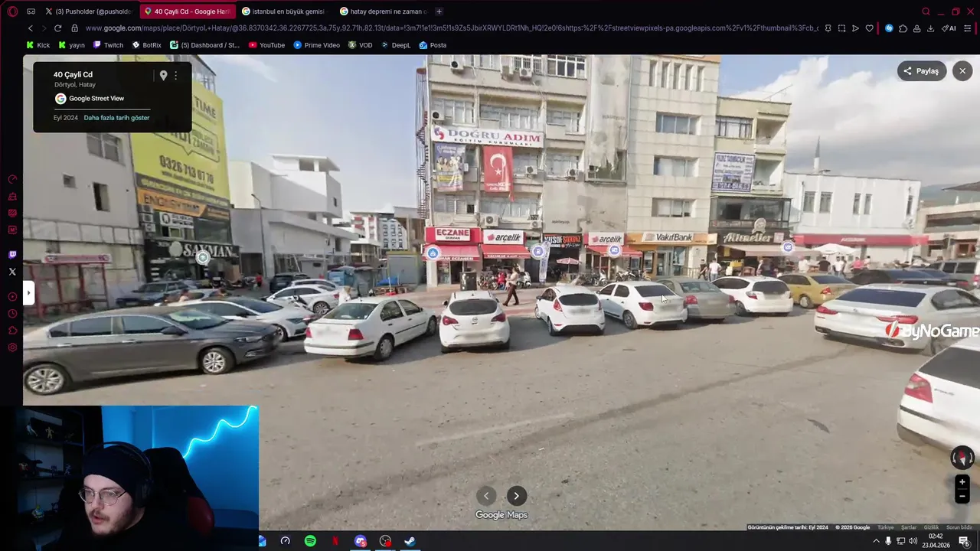Reload the page with the refresh icon
The image size is (980, 551).
[57, 28]
